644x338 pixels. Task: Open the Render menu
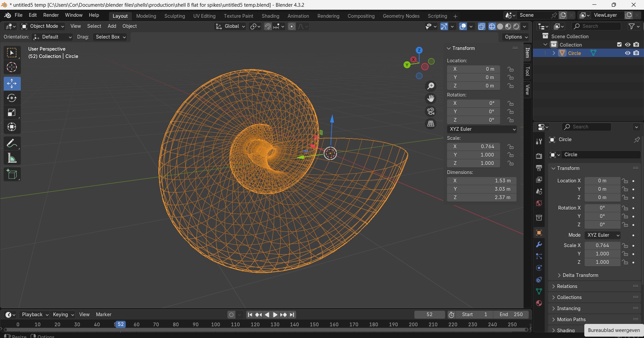point(51,15)
